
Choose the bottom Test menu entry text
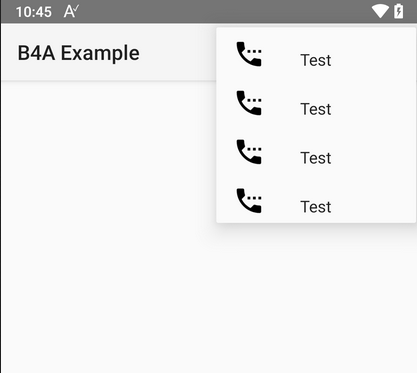[x=316, y=207]
